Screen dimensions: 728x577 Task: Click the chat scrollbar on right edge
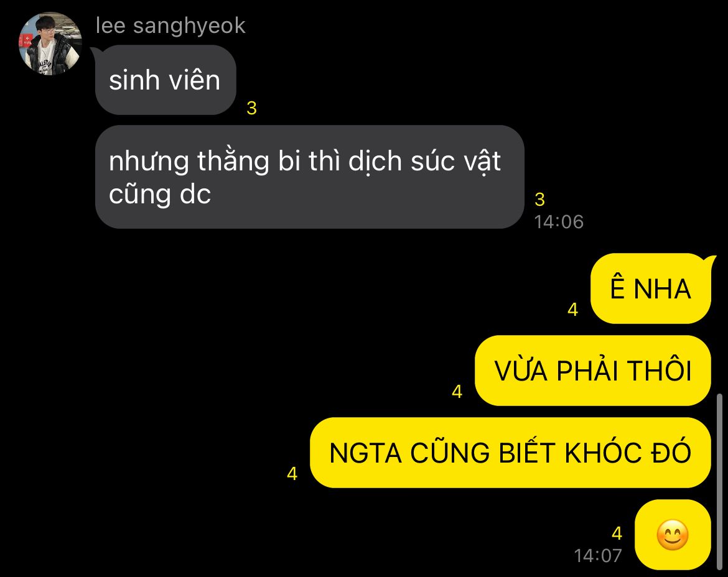(x=720, y=482)
